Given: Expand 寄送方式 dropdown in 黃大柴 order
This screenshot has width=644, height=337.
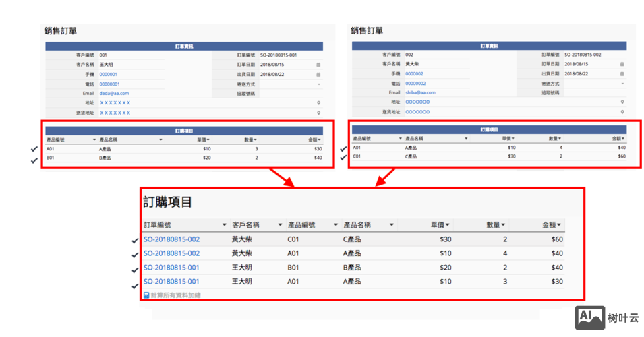Looking at the screenshot, I should point(622,84).
